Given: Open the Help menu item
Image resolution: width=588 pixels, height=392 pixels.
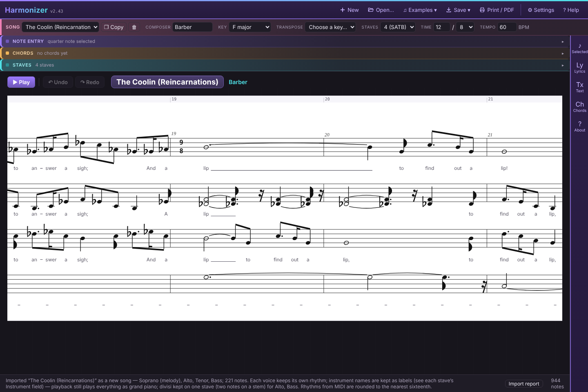Looking at the screenshot, I should point(571,10).
